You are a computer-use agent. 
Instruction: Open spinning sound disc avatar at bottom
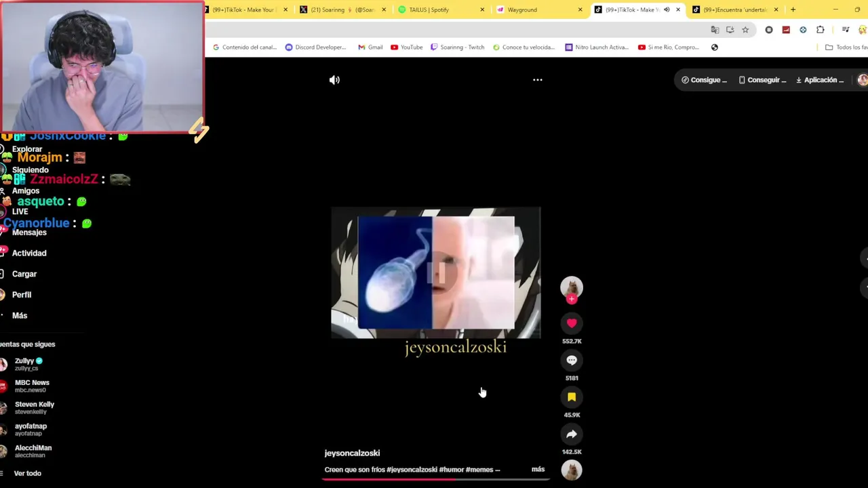572,470
